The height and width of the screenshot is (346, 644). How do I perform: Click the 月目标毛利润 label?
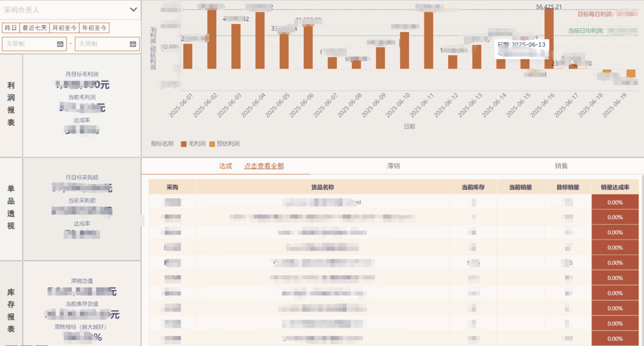82,74
